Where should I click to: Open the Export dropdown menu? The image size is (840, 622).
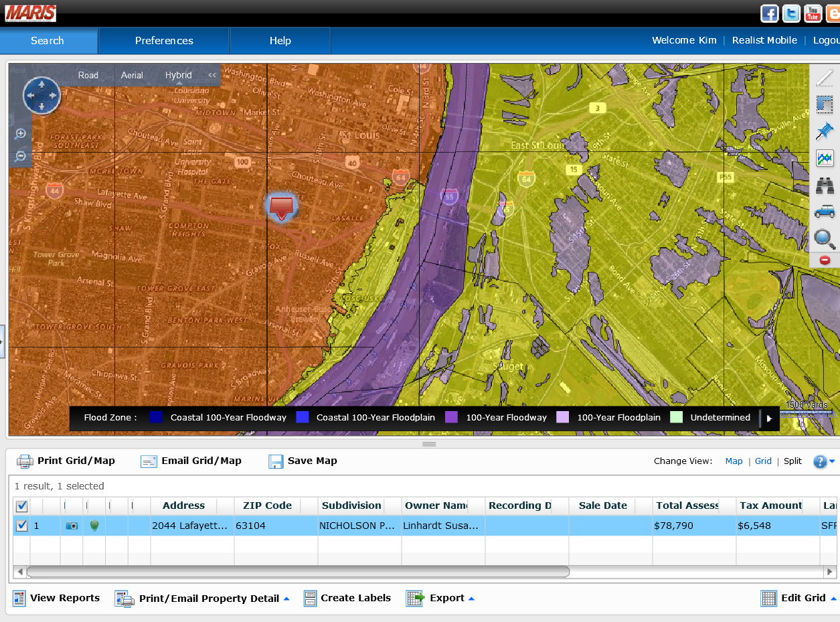[x=447, y=599]
